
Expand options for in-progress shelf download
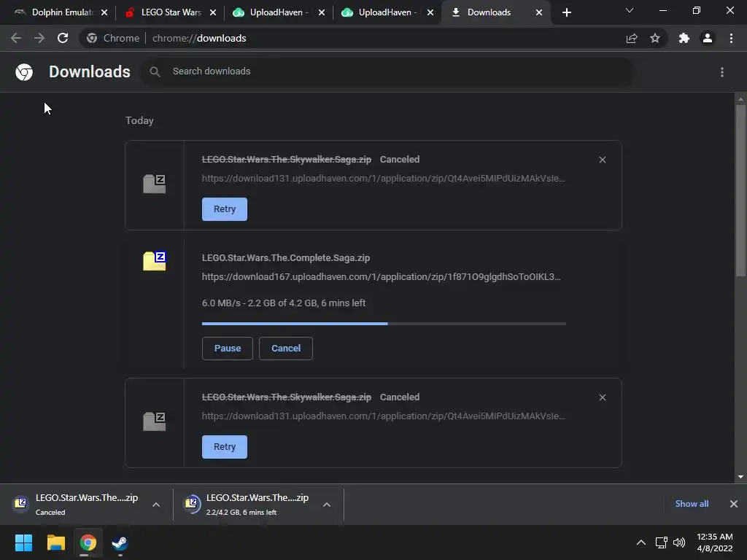[x=326, y=505]
